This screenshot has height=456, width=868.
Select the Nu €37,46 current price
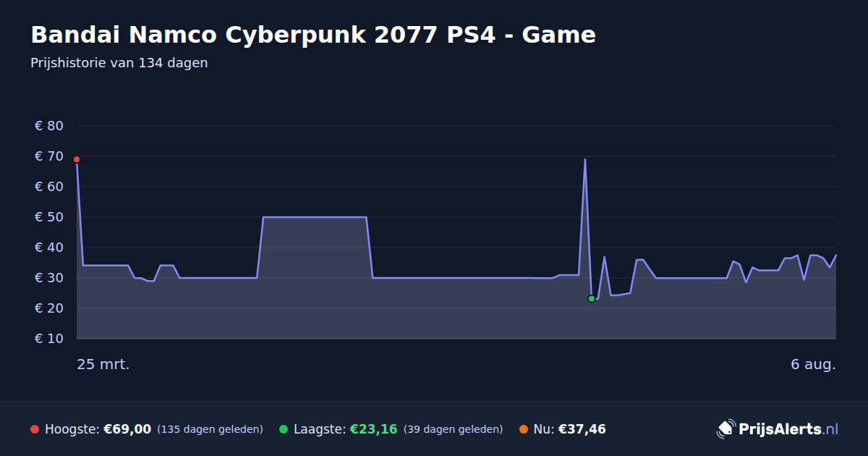[582, 429]
